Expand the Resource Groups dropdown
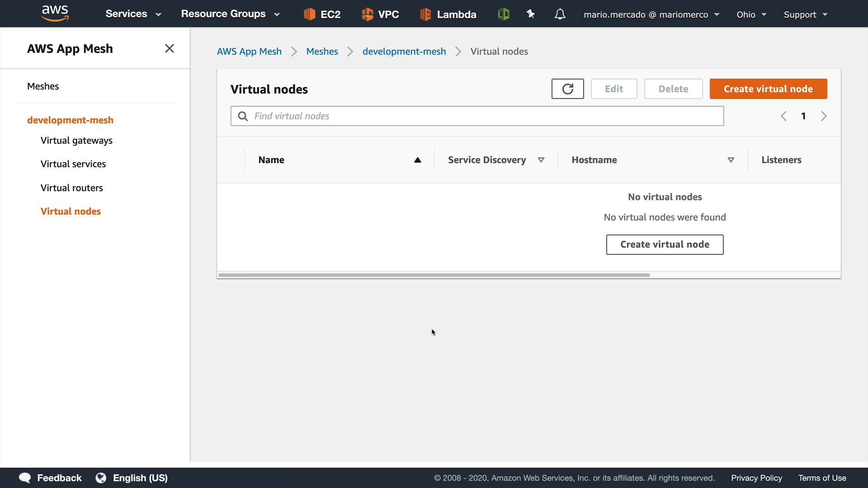This screenshot has height=488, width=868. (230, 14)
